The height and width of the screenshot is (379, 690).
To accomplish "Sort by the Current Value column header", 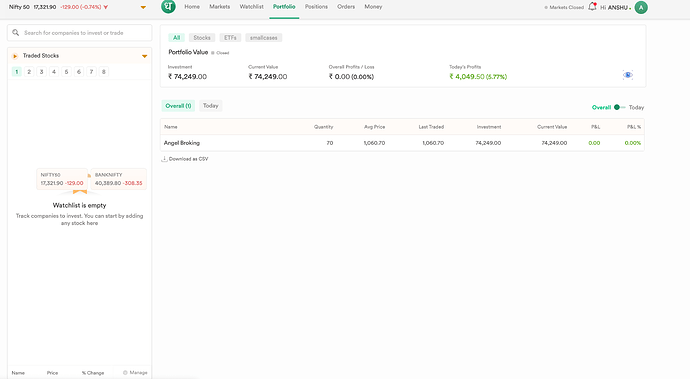I will tap(552, 127).
